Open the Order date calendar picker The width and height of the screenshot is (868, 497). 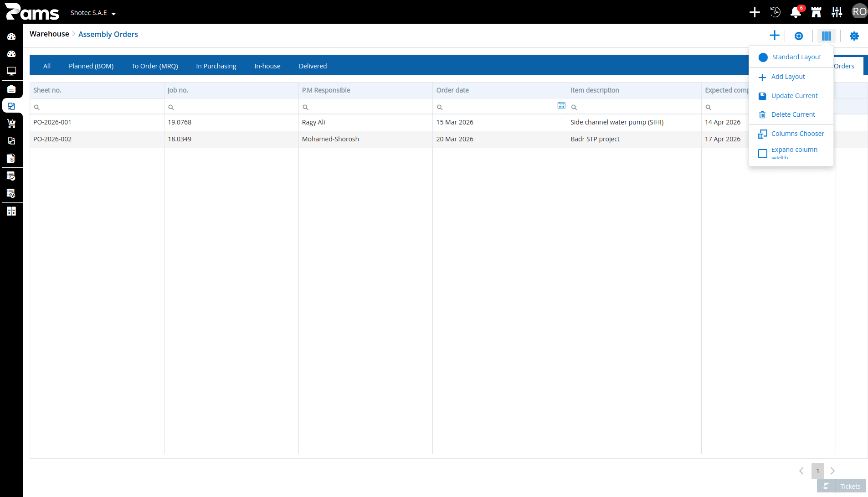coord(561,106)
